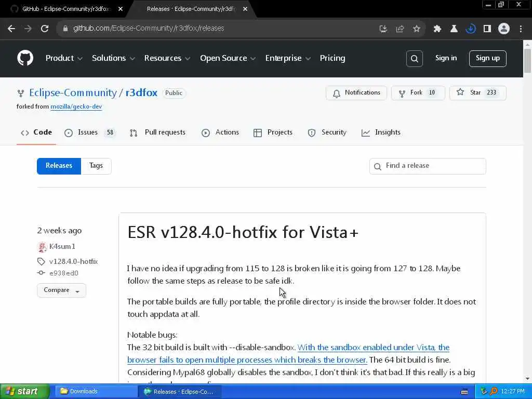Screen dimensions: 532x399
Task: Open the GitHub search icon button
Action: 414,58
